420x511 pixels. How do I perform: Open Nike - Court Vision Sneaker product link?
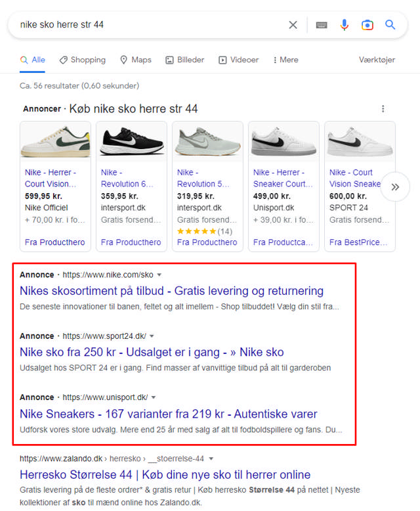pos(355,178)
